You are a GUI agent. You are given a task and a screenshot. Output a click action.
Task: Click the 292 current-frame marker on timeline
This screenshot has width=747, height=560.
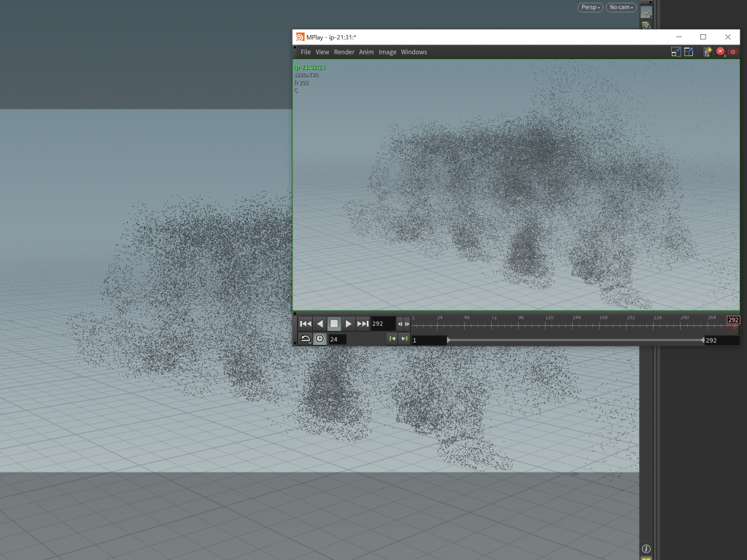pos(733,320)
